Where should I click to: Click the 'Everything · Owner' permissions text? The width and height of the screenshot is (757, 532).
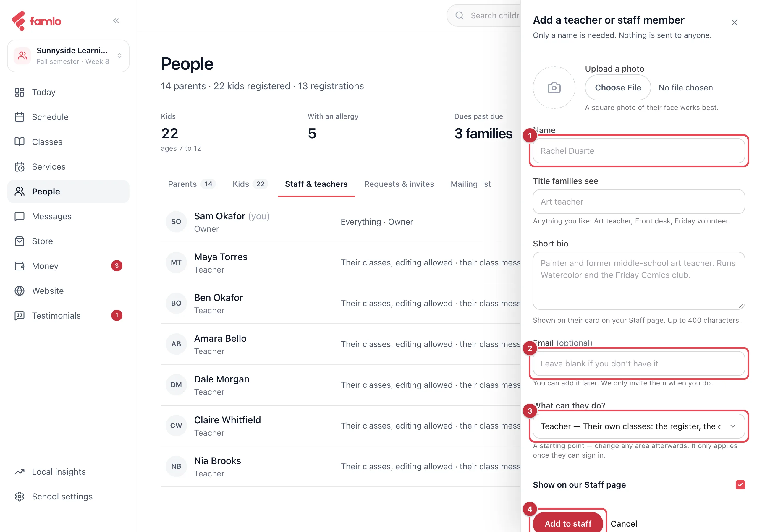click(376, 222)
